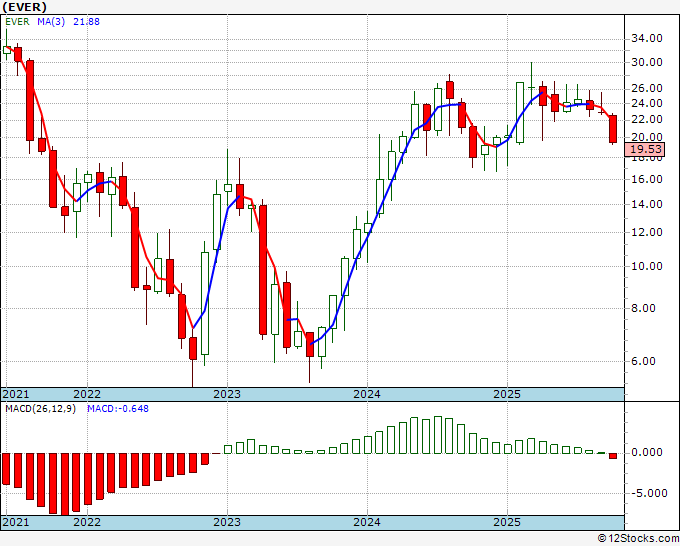Click the green EVER legend label
680x546 pixels.
[17, 22]
